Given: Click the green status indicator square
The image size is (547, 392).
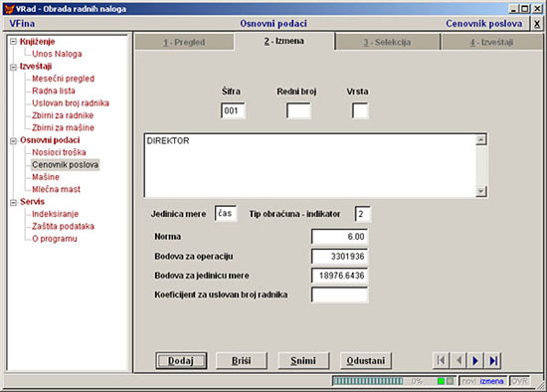Looking at the screenshot, I should coord(441,381).
